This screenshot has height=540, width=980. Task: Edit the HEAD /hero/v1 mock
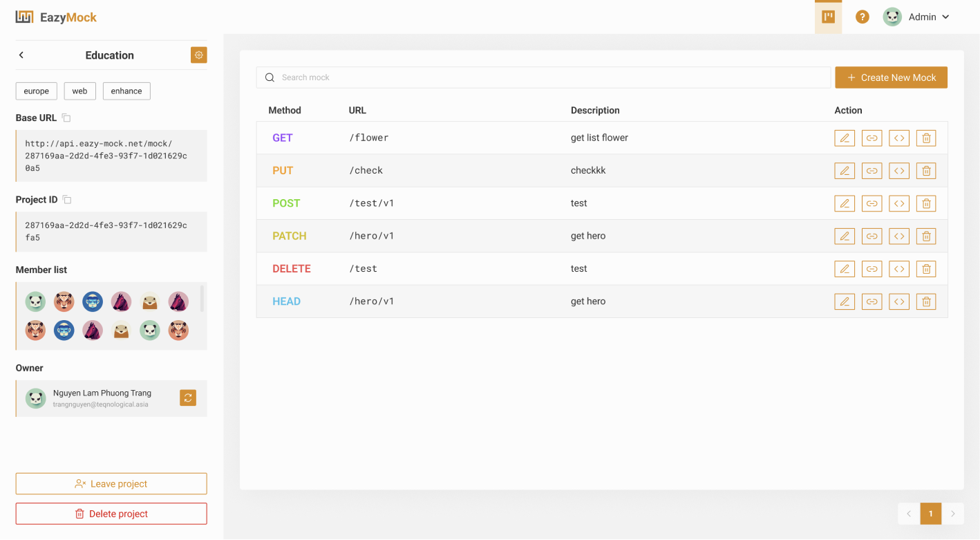point(845,301)
